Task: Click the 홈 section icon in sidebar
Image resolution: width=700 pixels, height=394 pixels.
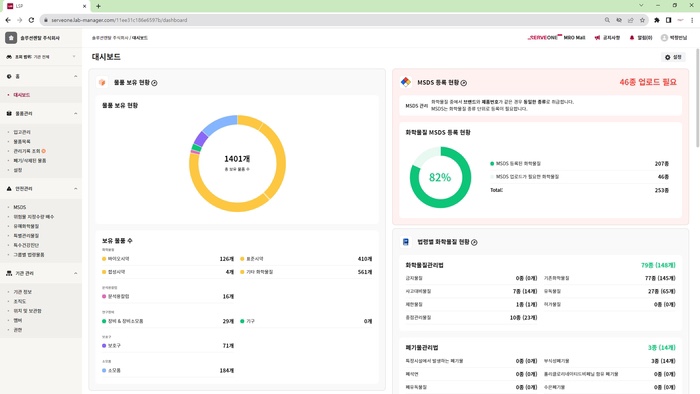Action: coord(9,77)
